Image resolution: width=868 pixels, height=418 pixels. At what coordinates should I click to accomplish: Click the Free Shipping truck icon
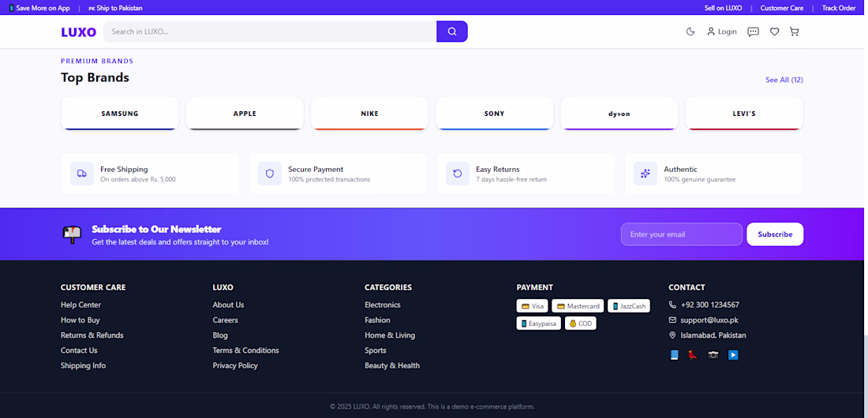[82, 174]
